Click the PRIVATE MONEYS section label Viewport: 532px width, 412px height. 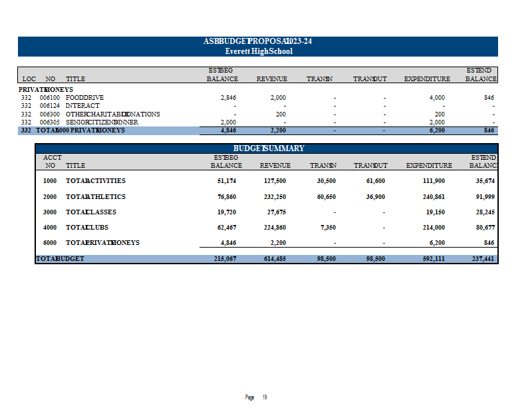tap(46, 89)
